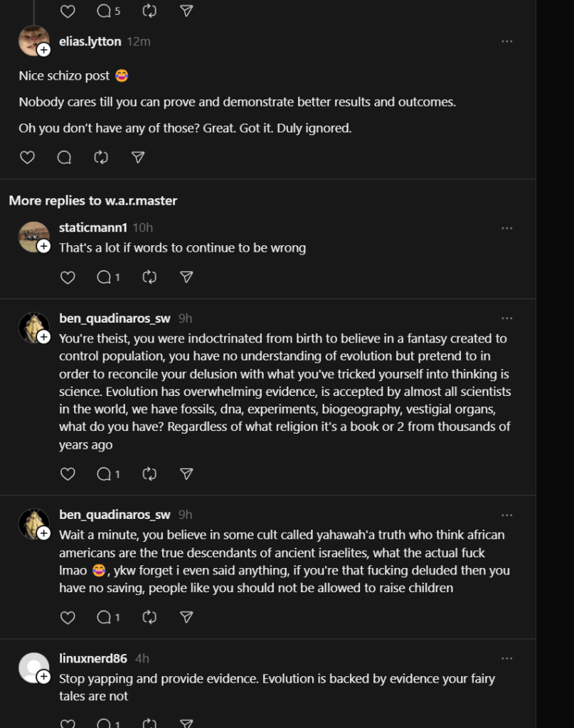
Task: Open linuxnerd86's profile by clicking the username
Action: pos(92,658)
